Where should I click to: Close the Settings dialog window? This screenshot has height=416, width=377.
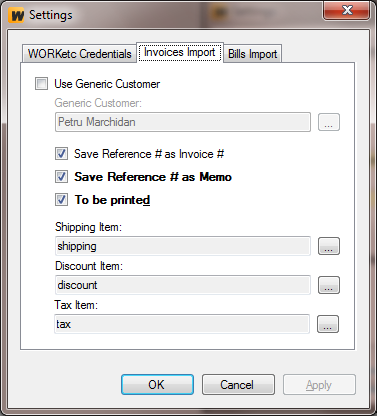[347, 10]
